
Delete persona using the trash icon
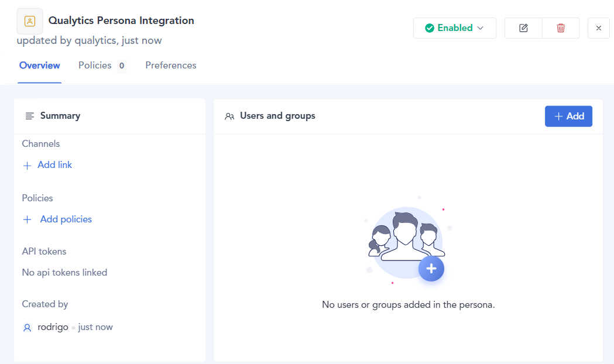pyautogui.click(x=561, y=28)
